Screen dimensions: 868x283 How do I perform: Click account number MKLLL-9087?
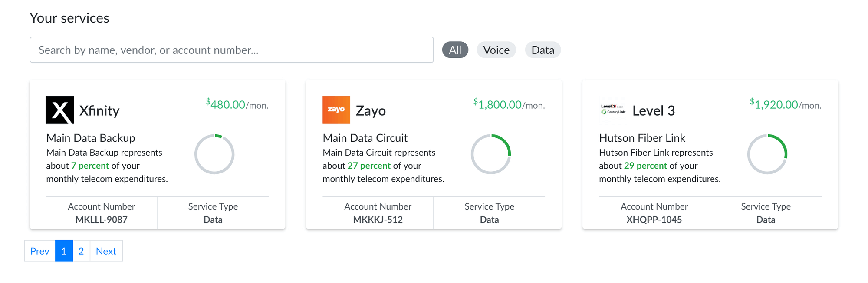click(x=102, y=220)
